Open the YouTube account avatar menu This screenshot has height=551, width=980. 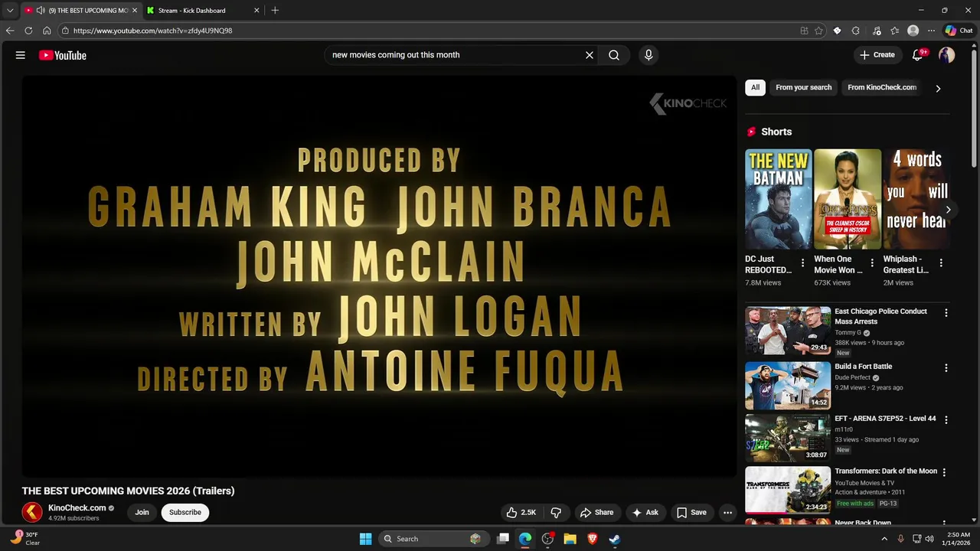pos(947,55)
